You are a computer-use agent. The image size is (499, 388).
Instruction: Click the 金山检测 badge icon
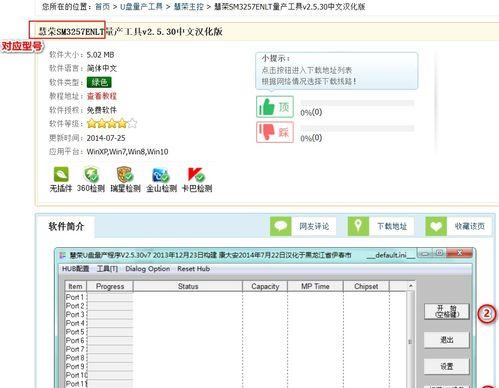[x=161, y=175]
